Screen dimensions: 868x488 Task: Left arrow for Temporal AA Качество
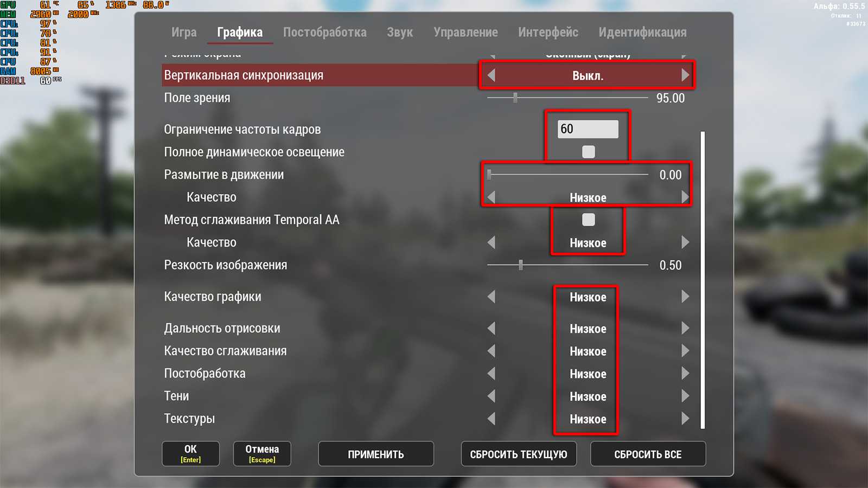tap(491, 242)
